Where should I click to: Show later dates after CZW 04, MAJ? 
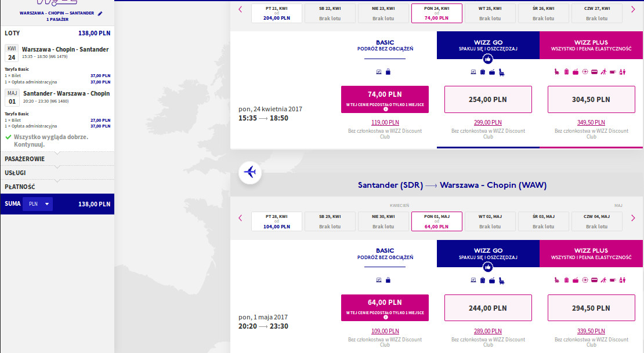click(633, 218)
